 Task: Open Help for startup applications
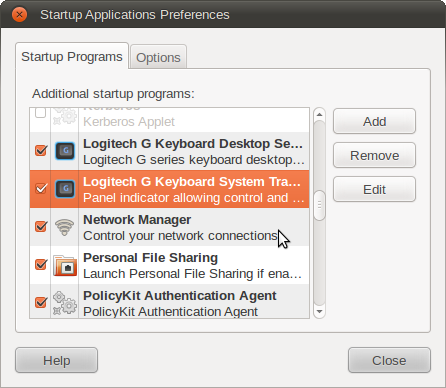[56, 360]
